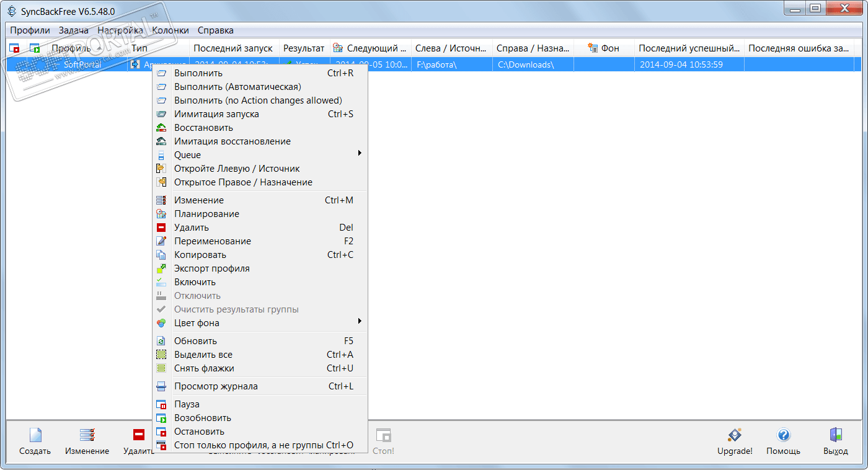Run the profile via Выполнить menu entry
The width and height of the screenshot is (868, 470).
260,73
